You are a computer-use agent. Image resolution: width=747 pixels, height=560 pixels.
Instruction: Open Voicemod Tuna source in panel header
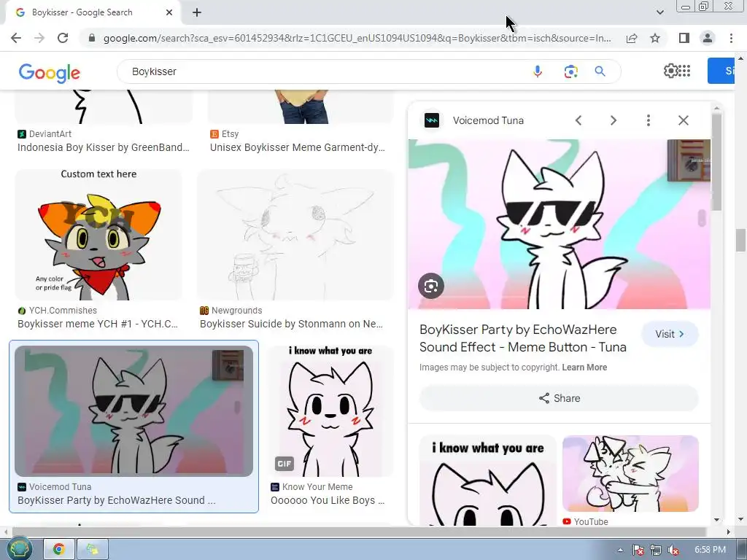[x=488, y=120]
